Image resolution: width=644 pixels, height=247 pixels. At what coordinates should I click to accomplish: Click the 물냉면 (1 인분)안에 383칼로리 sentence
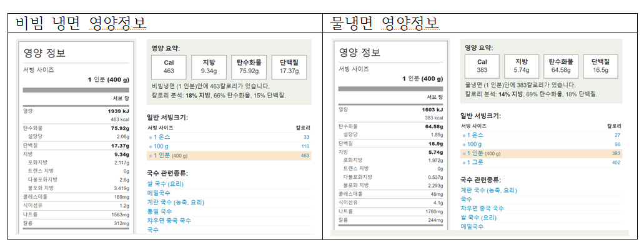pos(520,86)
